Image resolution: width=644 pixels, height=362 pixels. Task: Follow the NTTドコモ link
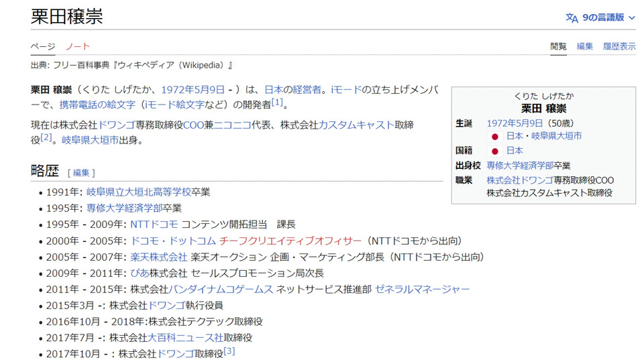click(x=154, y=225)
